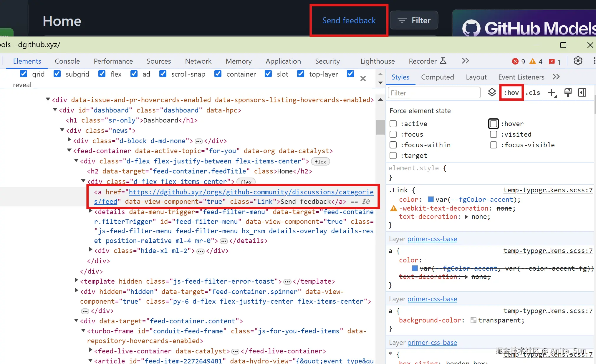The width and height of the screenshot is (596, 364).
Task: Open the rendering emulations paintbrush icon
Action: [x=568, y=93]
